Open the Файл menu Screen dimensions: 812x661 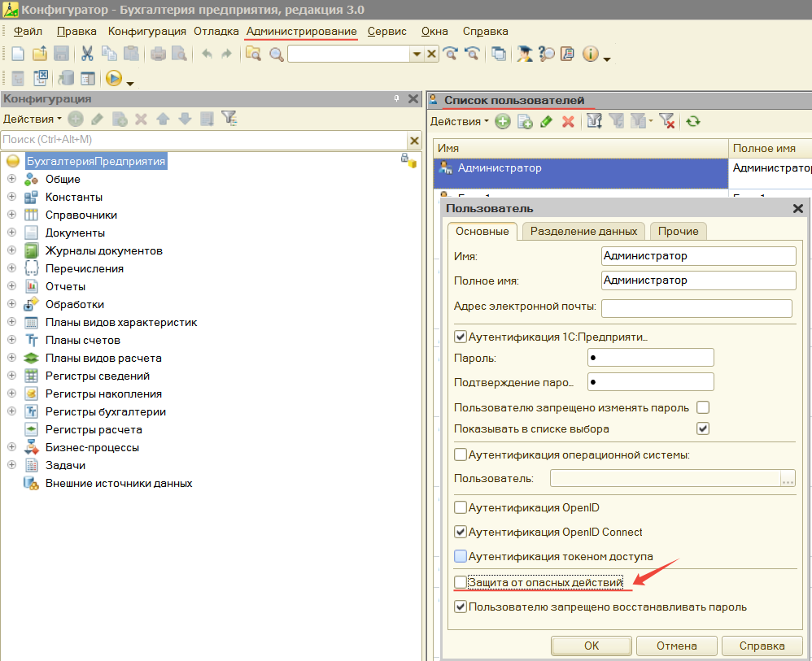[28, 31]
